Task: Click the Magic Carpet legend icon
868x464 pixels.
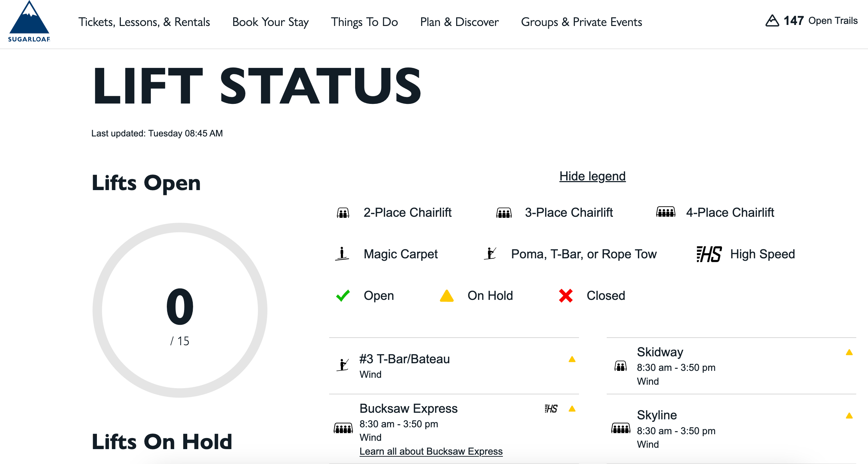Action: (x=342, y=254)
